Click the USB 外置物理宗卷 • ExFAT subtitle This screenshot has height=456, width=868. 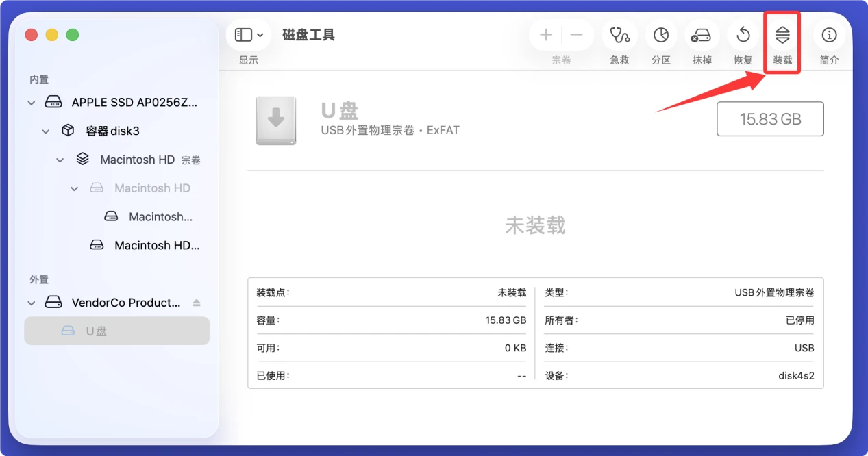pyautogui.click(x=390, y=129)
